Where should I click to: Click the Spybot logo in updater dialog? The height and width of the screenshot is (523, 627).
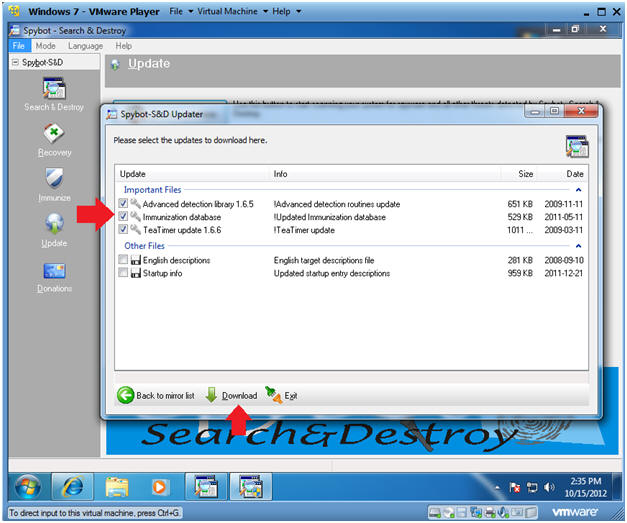point(577,146)
